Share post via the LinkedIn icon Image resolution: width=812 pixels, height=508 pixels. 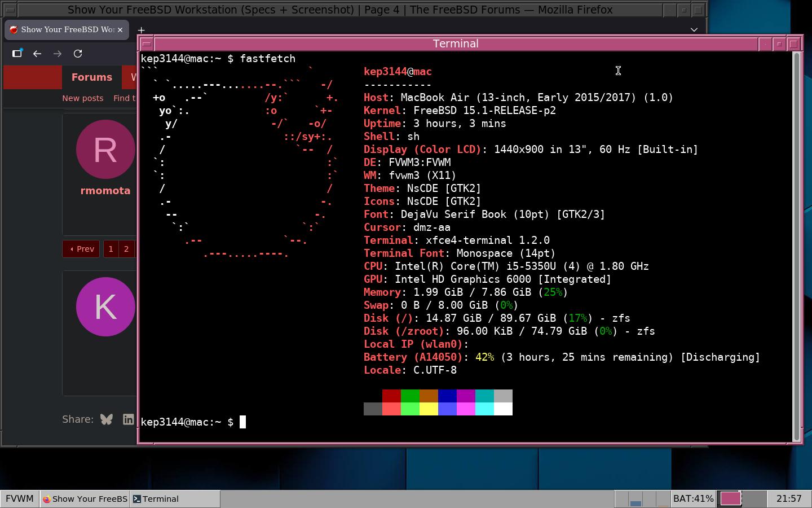[x=129, y=419]
